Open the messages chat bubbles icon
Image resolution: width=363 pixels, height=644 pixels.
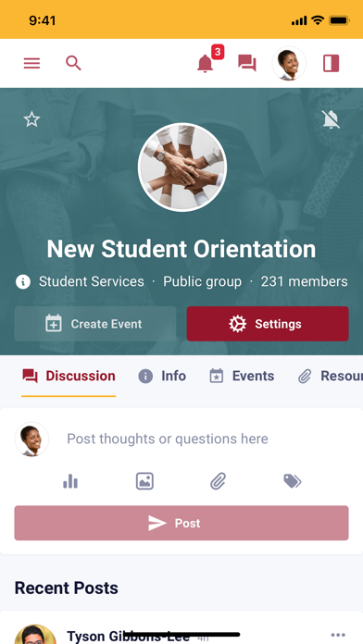point(247,63)
